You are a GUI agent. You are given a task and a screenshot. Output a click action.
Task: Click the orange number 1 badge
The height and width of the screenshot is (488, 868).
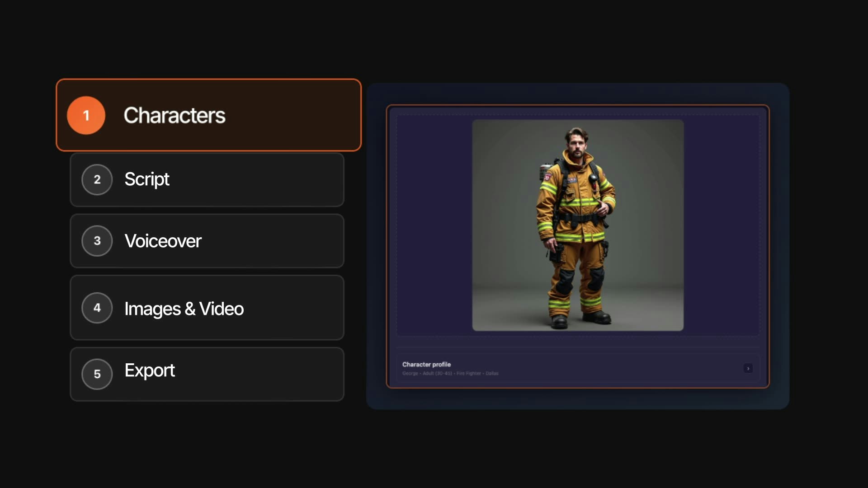click(x=86, y=115)
